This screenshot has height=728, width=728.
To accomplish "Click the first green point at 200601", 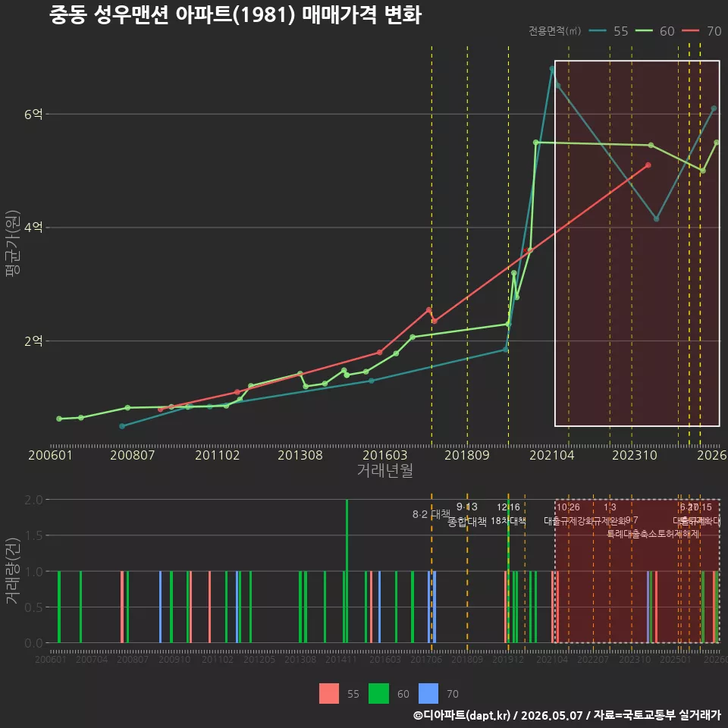I will pyautogui.click(x=59, y=419).
